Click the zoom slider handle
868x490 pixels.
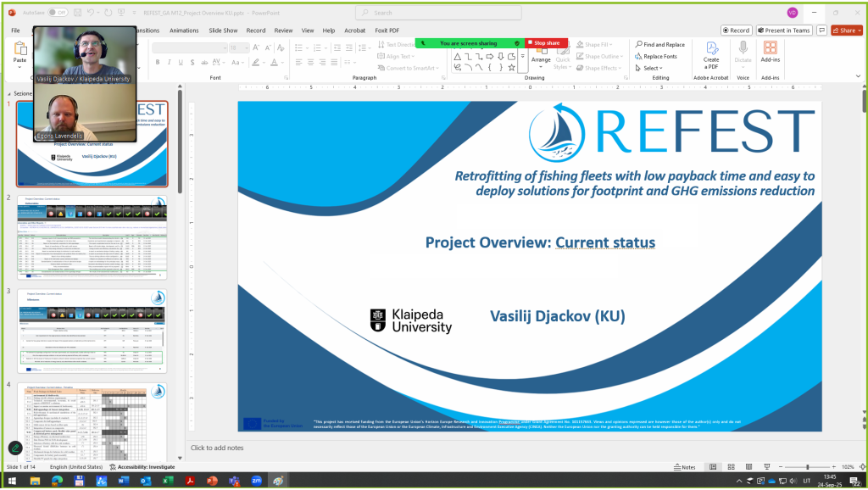point(808,467)
